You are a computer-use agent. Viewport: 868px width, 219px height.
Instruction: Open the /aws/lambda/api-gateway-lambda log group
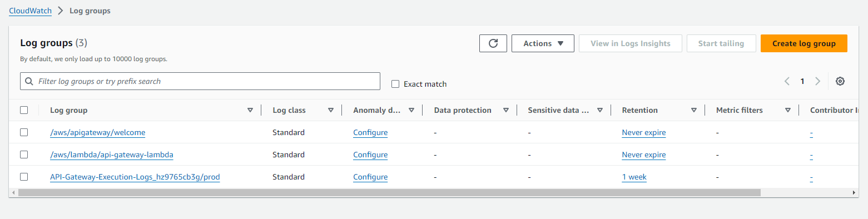[x=112, y=155]
